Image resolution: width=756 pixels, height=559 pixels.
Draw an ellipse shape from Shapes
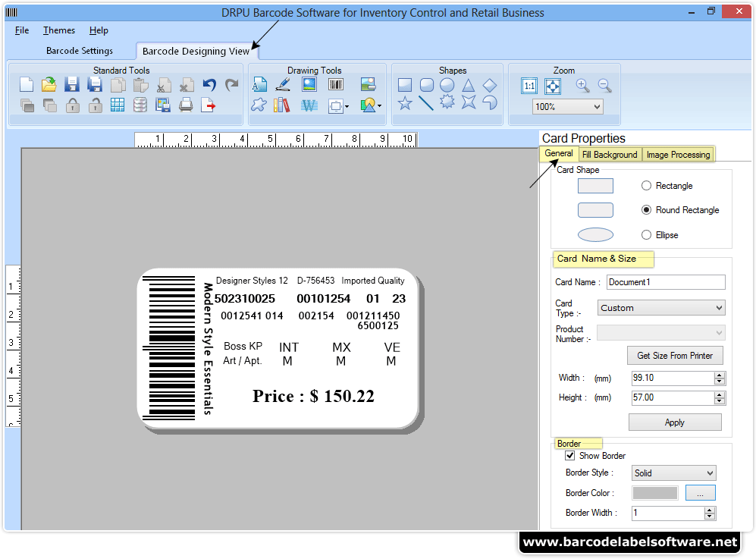tap(447, 86)
